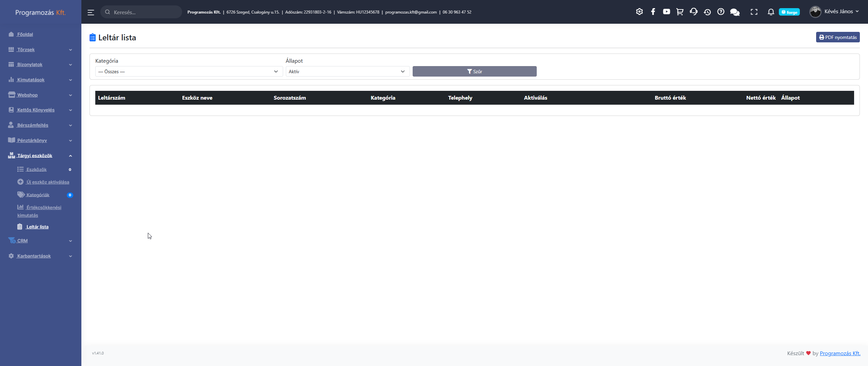Open the Kévés János user menu
Screen dimensions: 868x366
coord(841,12)
